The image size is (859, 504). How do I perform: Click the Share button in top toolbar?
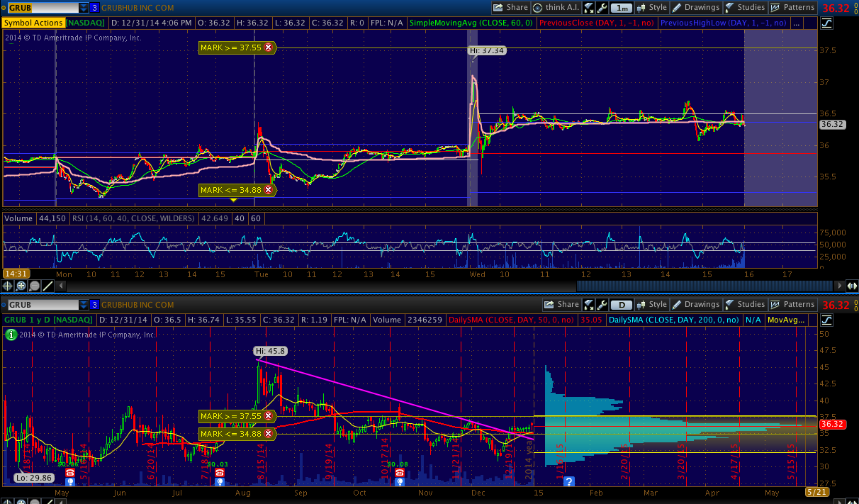(x=511, y=8)
